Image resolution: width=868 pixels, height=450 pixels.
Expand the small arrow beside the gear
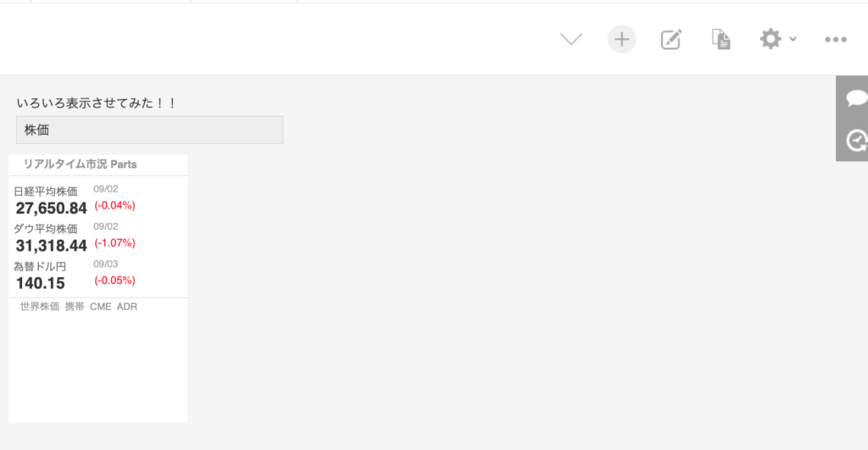pos(793,39)
